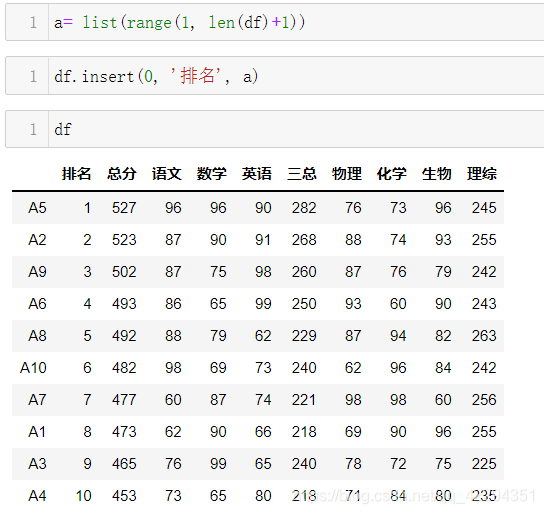Select row index A8

37,336
